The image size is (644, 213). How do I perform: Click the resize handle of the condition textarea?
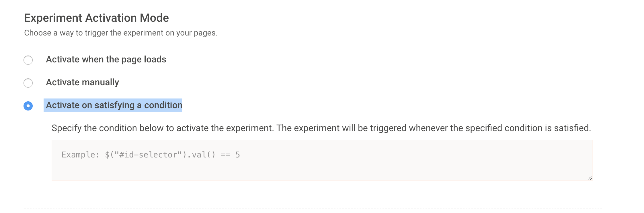(590, 178)
